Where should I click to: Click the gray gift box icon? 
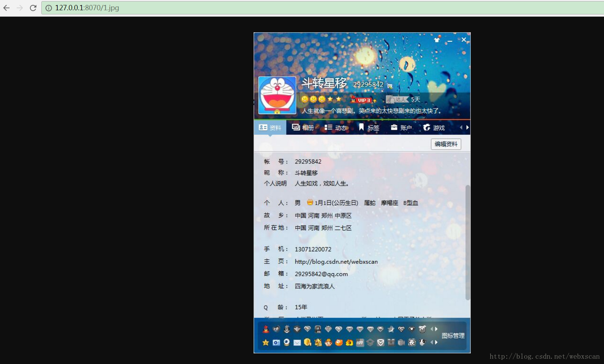tap(391, 342)
